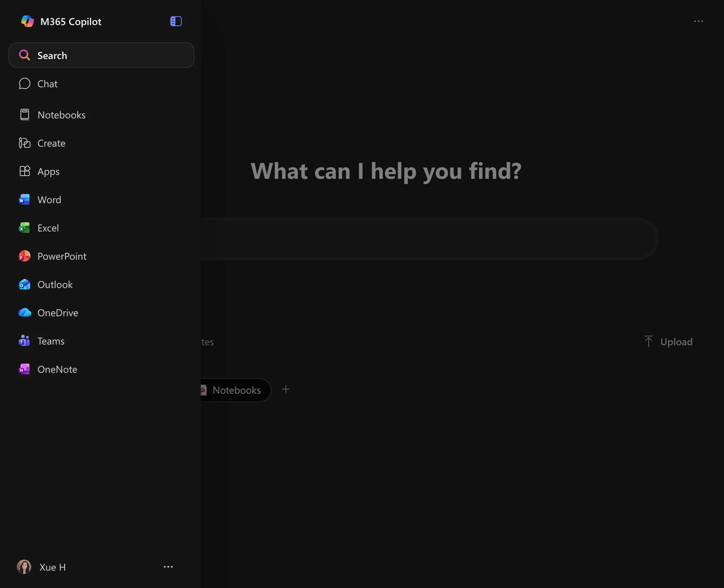The height and width of the screenshot is (588, 724).
Task: Click the M365 Copilot logo icon
Action: click(27, 21)
